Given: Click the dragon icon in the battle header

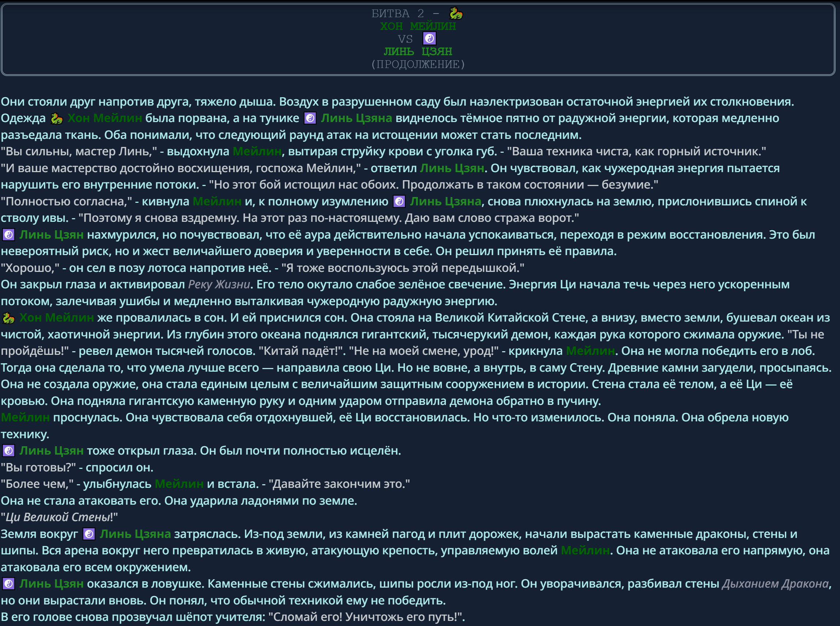Looking at the screenshot, I should (x=455, y=14).
